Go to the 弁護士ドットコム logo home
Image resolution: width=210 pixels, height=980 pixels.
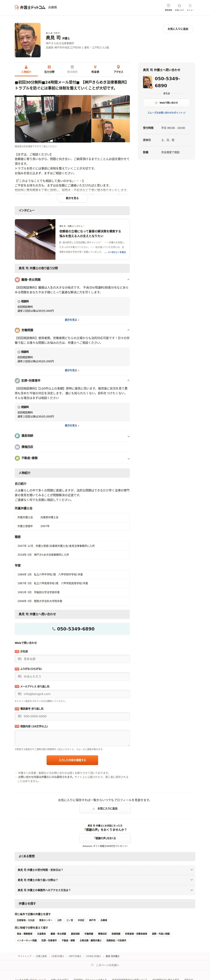[30, 7]
